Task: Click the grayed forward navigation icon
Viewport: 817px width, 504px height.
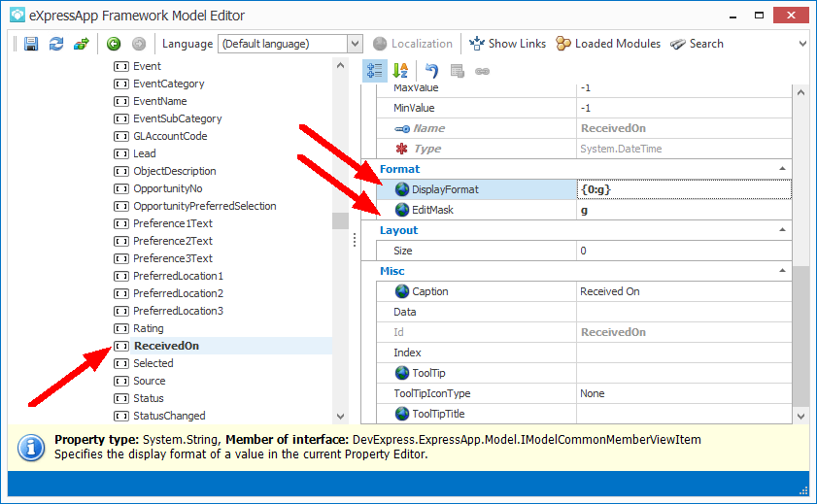Action: pos(139,44)
